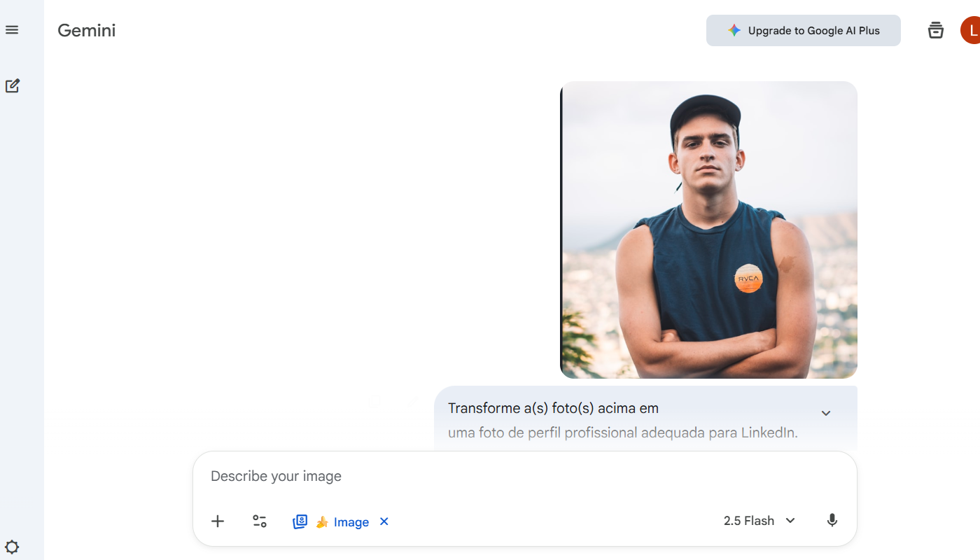Open the toolbox icon near the avatar

pyautogui.click(x=935, y=30)
